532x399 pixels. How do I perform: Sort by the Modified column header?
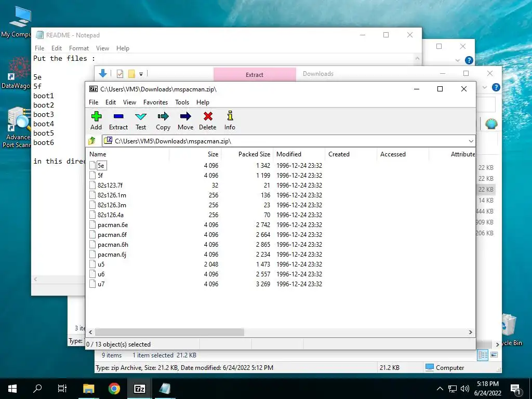pyautogui.click(x=299, y=154)
